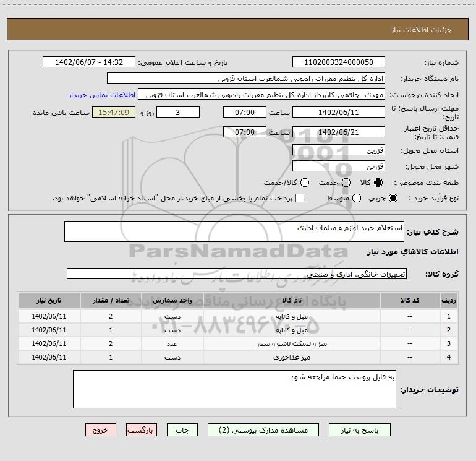The height and width of the screenshot is (461, 476).
Task: Click the request creator name field
Action: 261,95
